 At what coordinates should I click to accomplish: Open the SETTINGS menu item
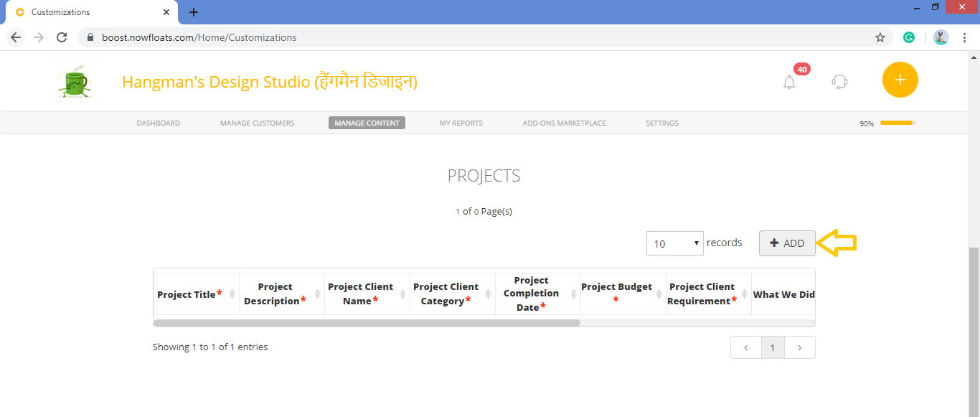661,123
